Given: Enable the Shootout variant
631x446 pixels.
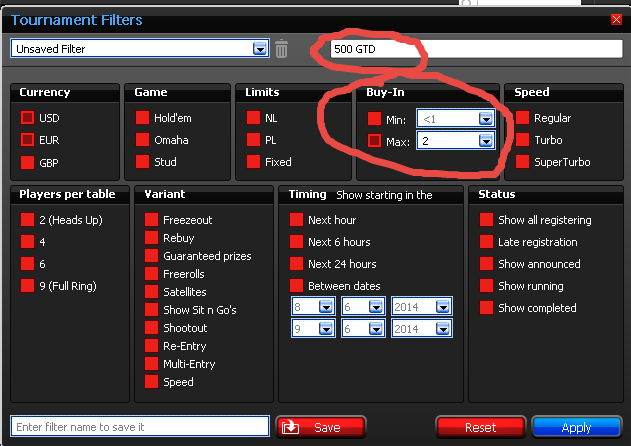Looking at the screenshot, I should [x=151, y=328].
